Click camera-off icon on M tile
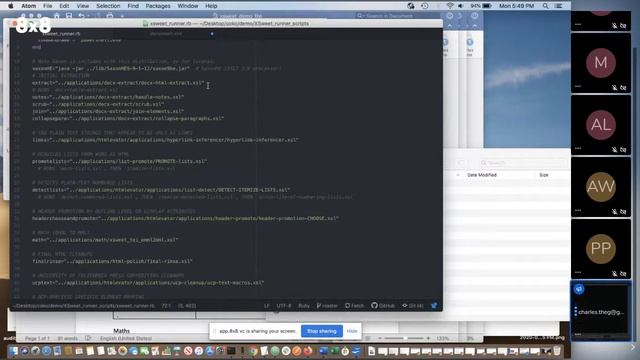The height and width of the screenshot is (360, 640). pos(623,87)
